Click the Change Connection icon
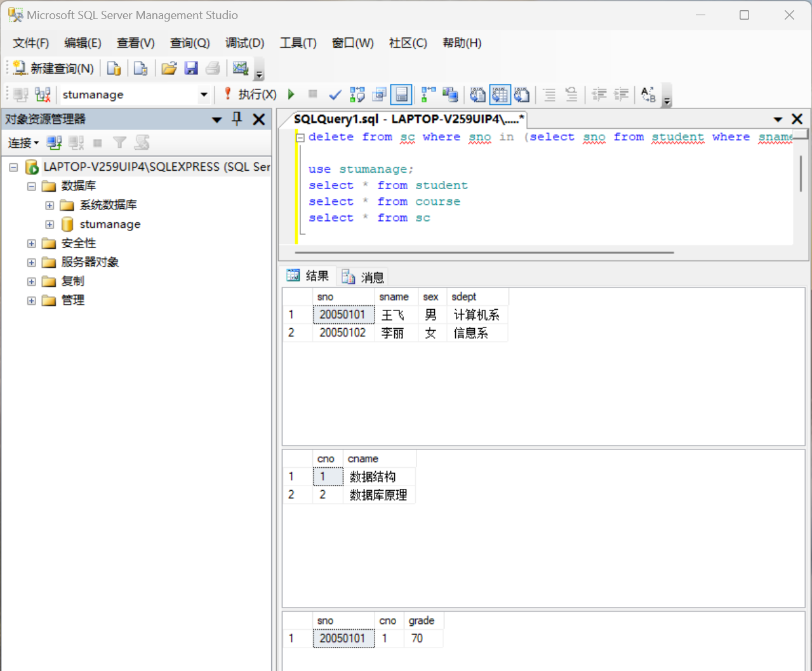The width and height of the screenshot is (812, 671). pyautogui.click(x=43, y=95)
